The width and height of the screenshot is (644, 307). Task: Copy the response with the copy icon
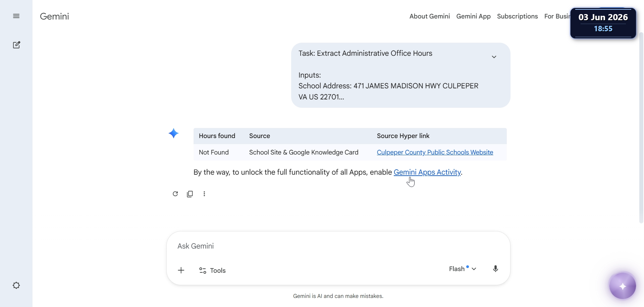190,194
